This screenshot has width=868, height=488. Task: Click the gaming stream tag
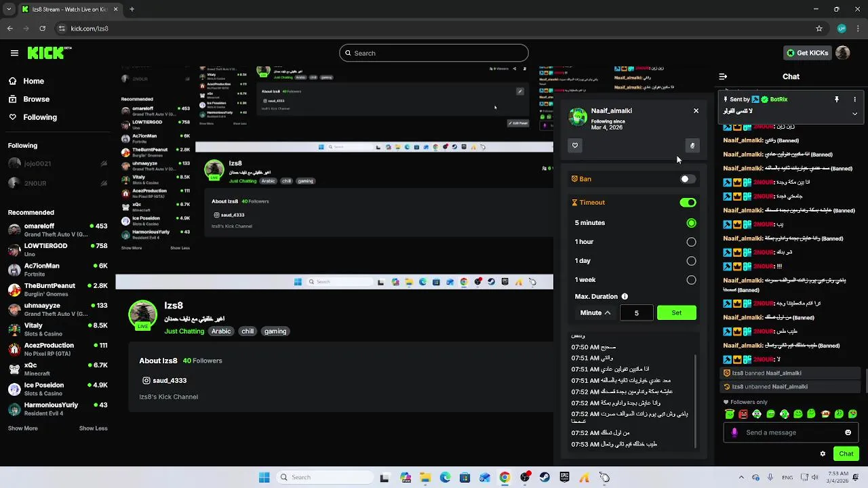point(275,331)
